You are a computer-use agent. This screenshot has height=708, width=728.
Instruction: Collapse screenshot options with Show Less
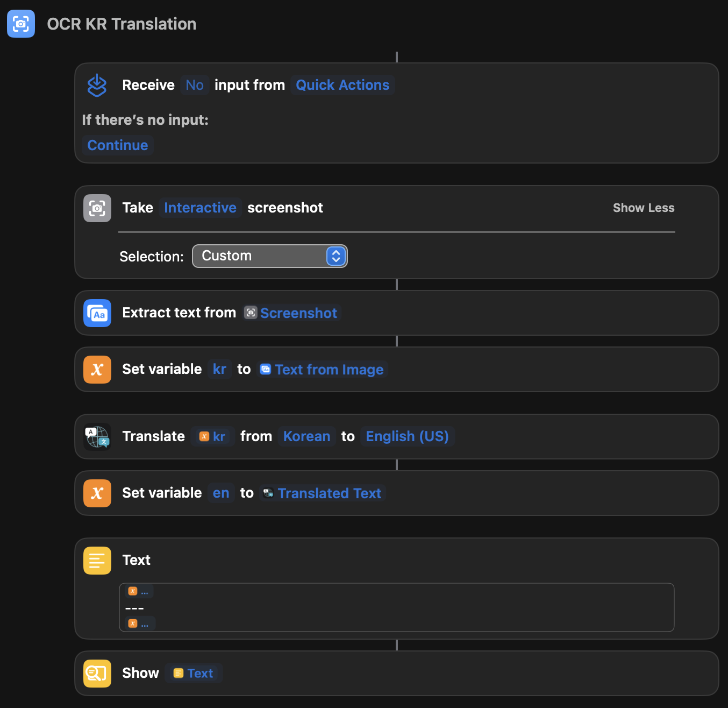coord(643,208)
